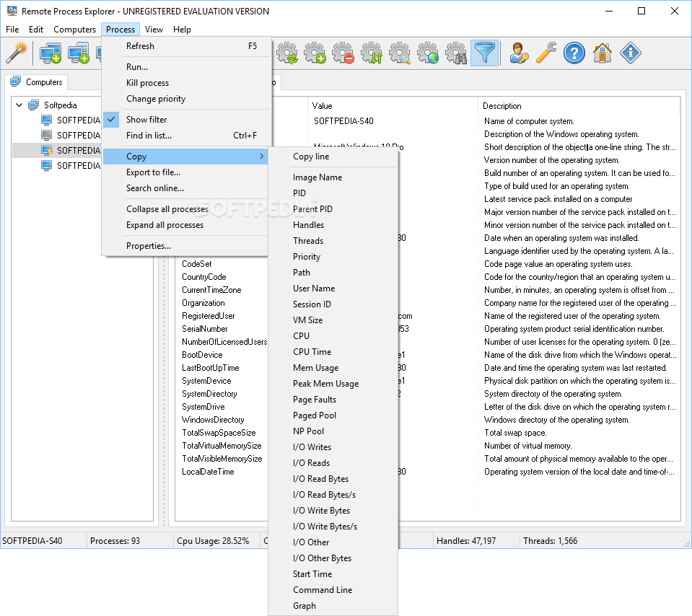Click the run new process gear icon
This screenshot has height=616, width=692.
(315, 53)
